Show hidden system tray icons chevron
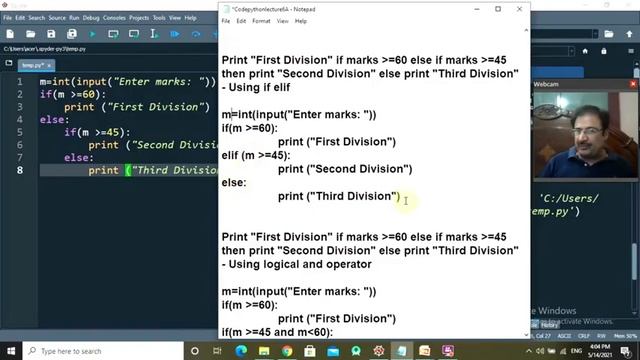Viewport: 640px width, 360px height. (x=529, y=351)
